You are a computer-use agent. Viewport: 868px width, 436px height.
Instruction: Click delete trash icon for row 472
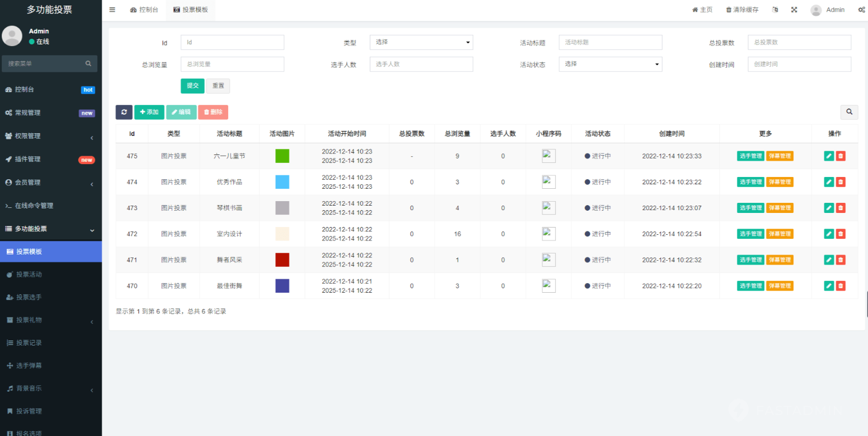pos(840,234)
